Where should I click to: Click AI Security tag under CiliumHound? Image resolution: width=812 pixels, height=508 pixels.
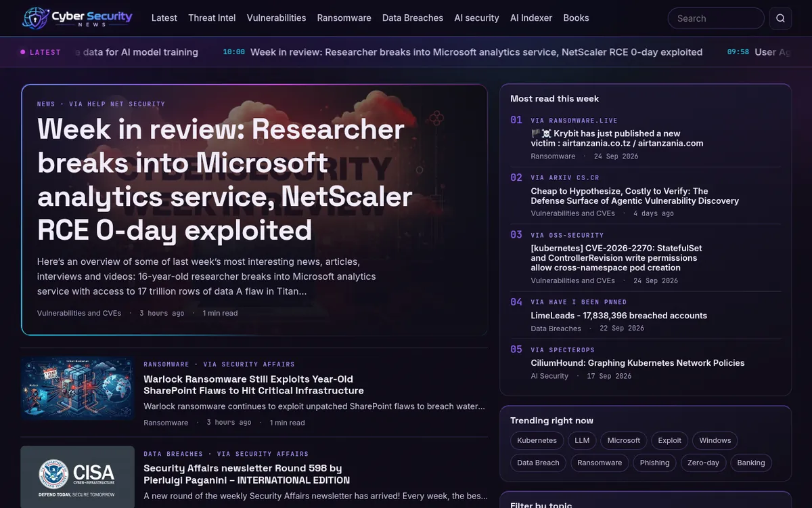(549, 376)
